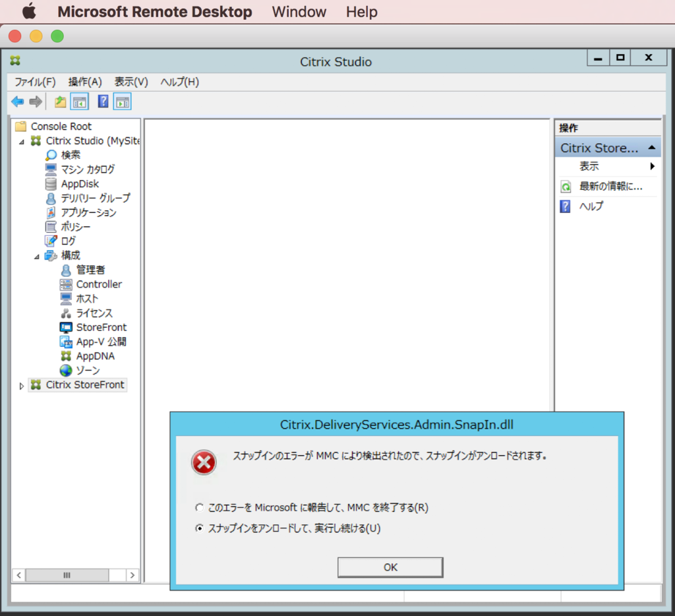The width and height of the screenshot is (675, 616).
Task: Select the 管理者 person icon
Action: pyautogui.click(x=66, y=270)
